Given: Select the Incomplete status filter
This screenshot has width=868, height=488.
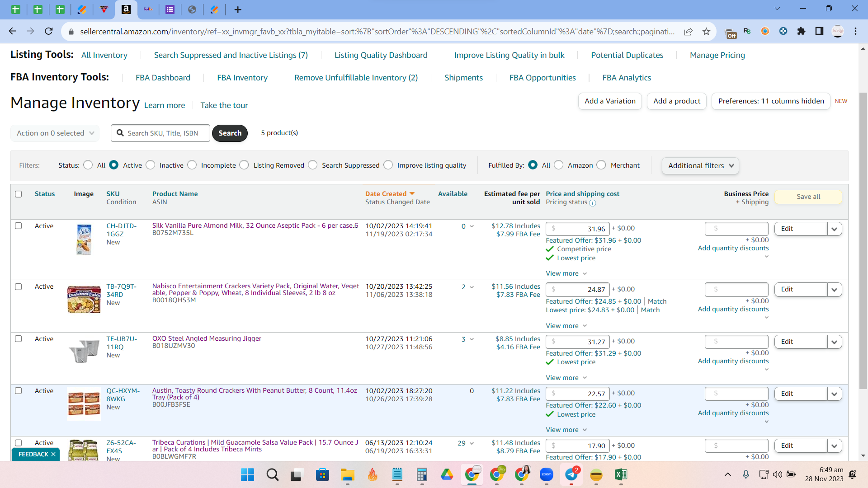Looking at the screenshot, I should click(192, 165).
